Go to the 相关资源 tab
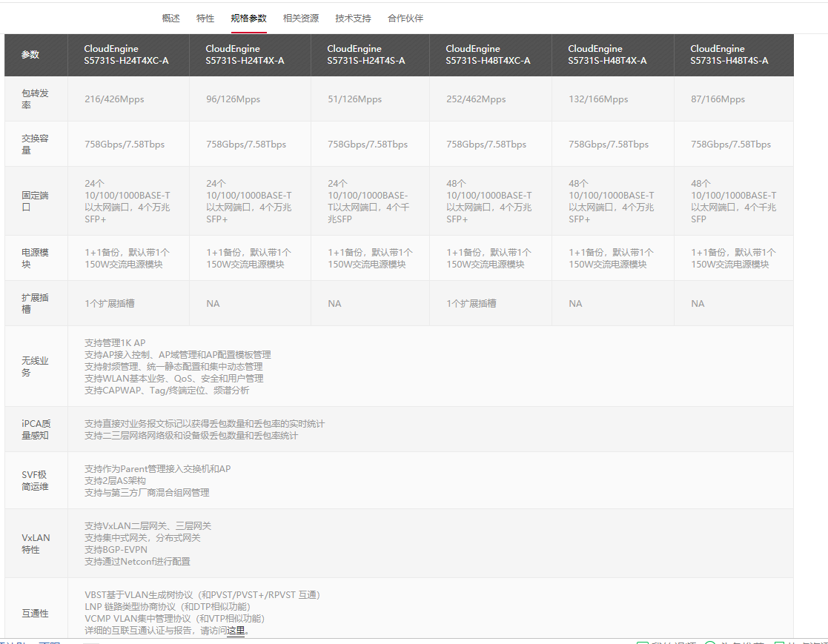Screen dimensions: 828x644 [301, 19]
